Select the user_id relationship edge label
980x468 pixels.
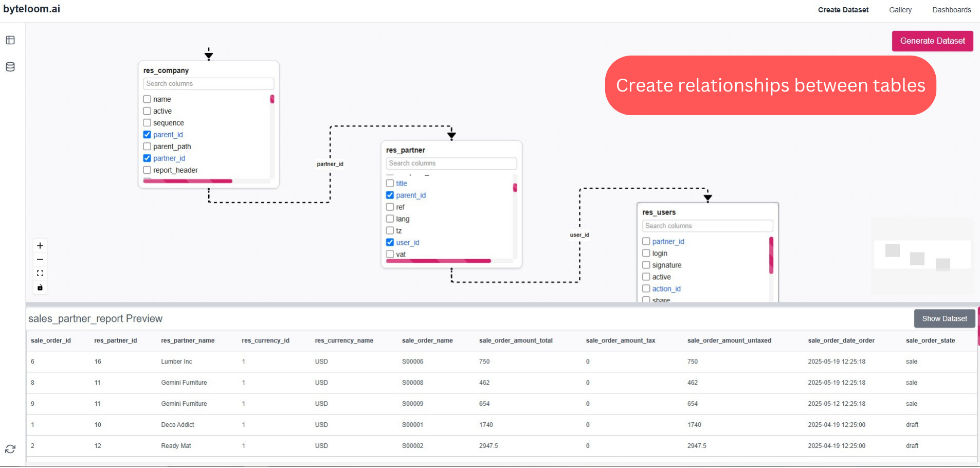(x=579, y=235)
